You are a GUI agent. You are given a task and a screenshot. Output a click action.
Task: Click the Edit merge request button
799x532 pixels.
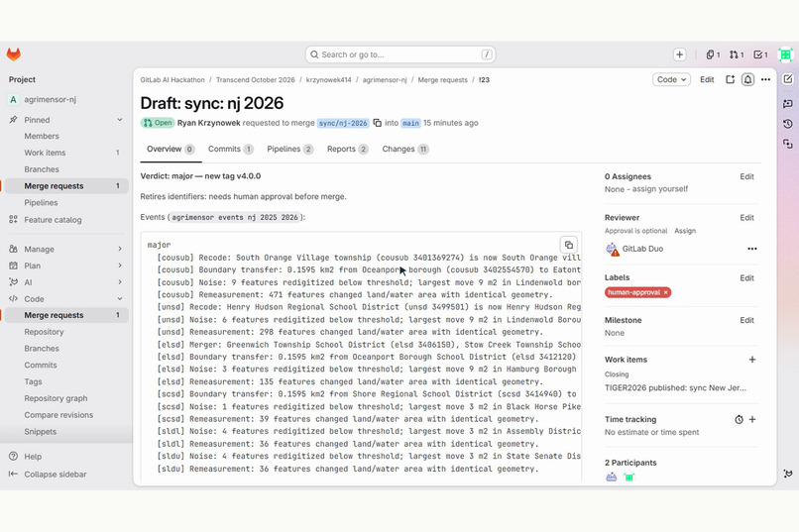pos(707,80)
